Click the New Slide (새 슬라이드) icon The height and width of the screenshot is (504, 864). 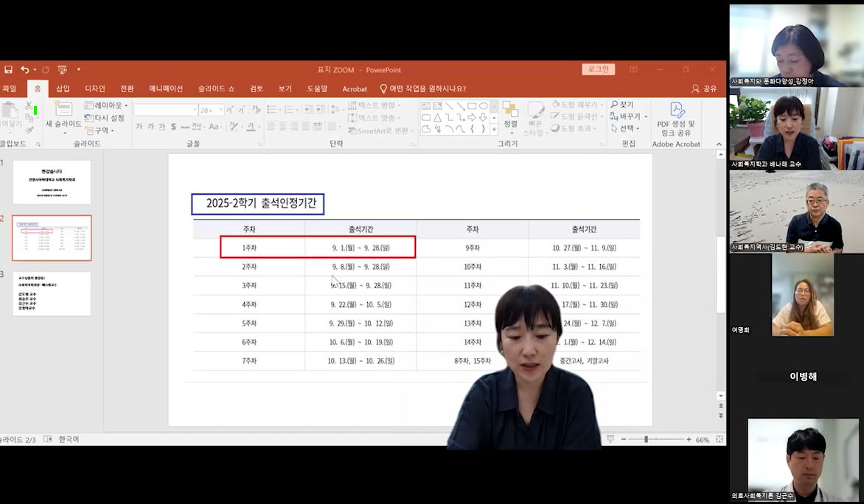(63, 111)
